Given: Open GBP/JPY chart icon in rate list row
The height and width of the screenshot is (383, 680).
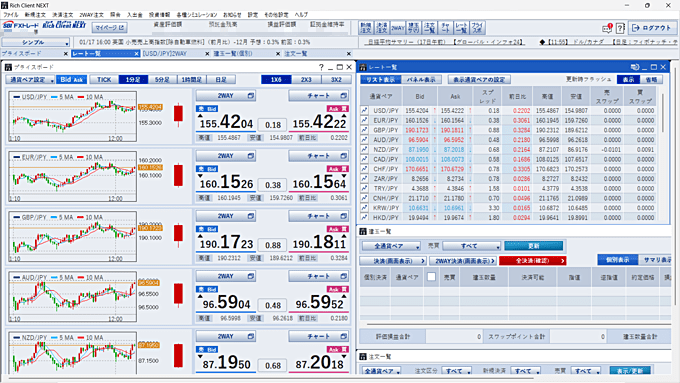Looking at the screenshot, I should click(364, 130).
